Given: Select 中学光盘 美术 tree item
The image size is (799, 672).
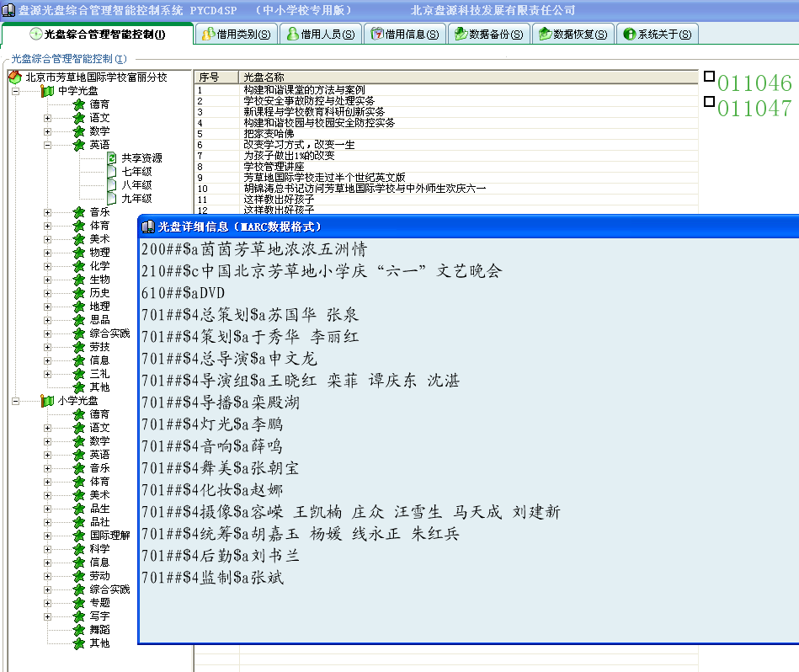Looking at the screenshot, I should (100, 239).
